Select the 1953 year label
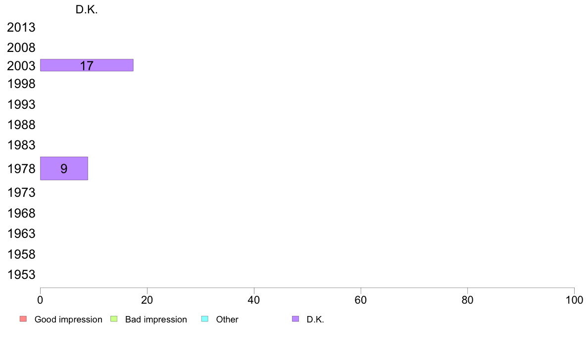588x364 pixels. click(21, 275)
